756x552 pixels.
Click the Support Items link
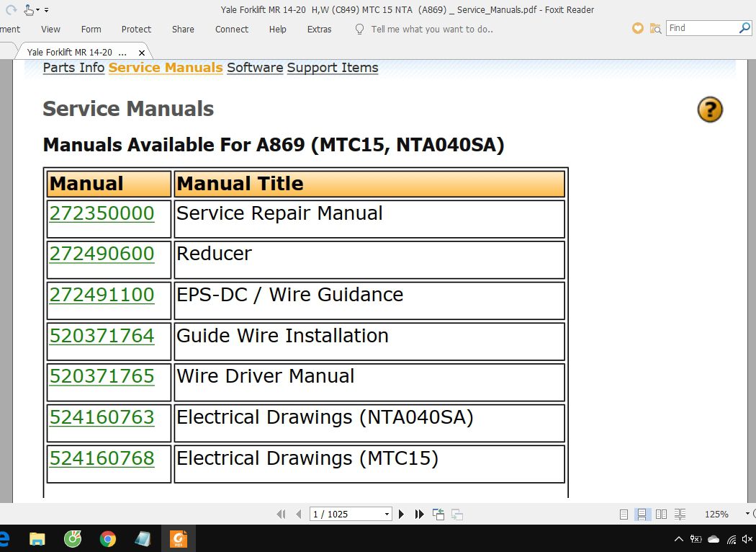coord(332,67)
